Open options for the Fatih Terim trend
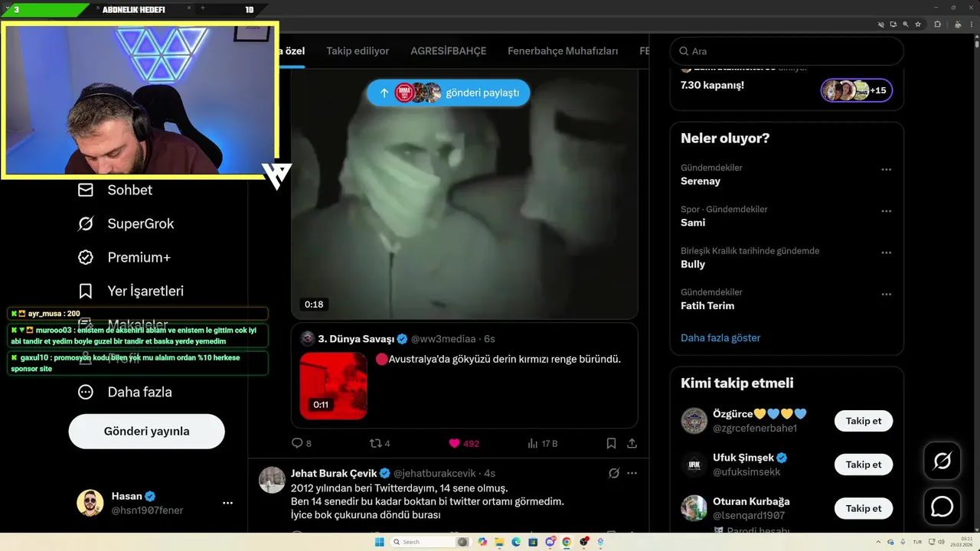980x551 pixels. pos(886,294)
